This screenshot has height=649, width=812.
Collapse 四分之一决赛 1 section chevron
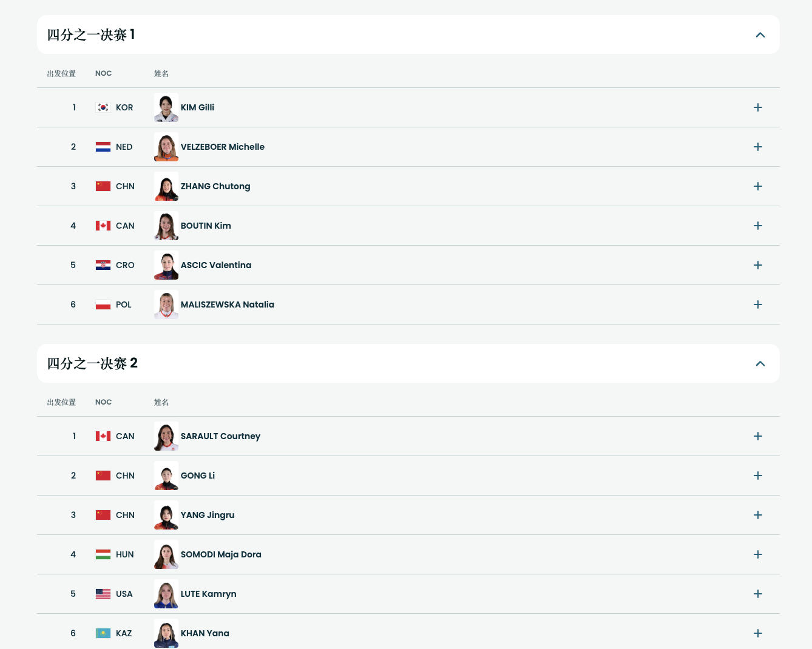(x=760, y=35)
